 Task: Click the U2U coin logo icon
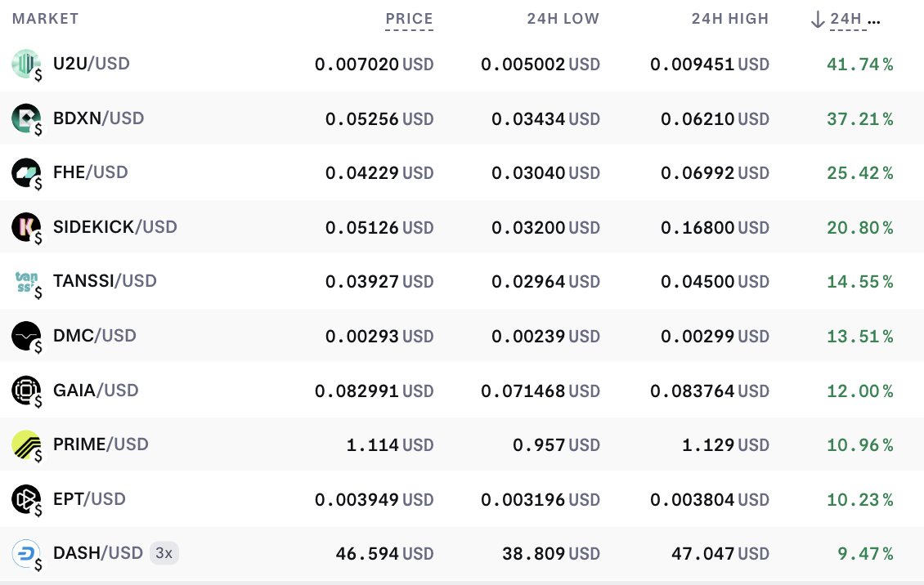tap(23, 63)
